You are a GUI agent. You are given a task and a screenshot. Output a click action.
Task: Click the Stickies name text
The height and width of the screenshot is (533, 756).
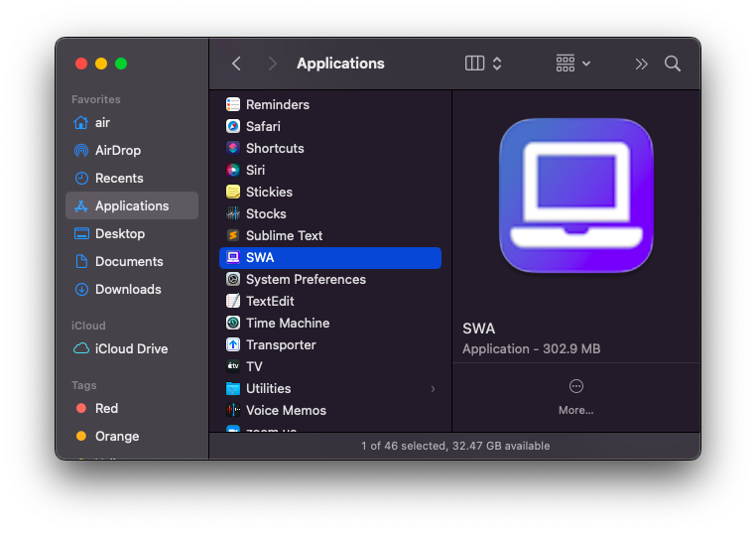coord(269,192)
